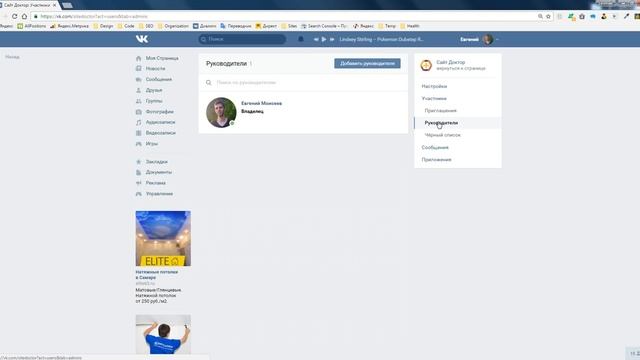640x360 pixels.
Task: Click the vk.com address bar
Action: pyautogui.click(x=286, y=16)
